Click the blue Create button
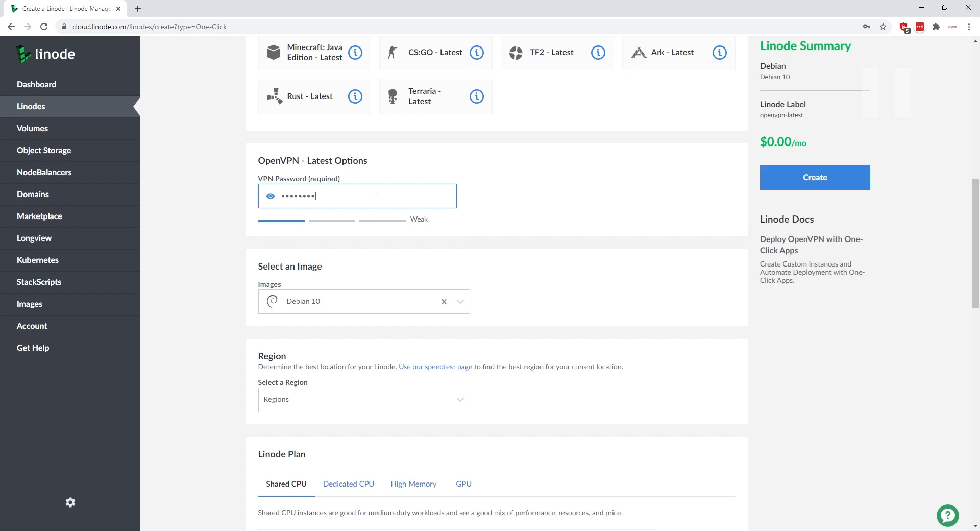This screenshot has width=980, height=531. [x=815, y=178]
